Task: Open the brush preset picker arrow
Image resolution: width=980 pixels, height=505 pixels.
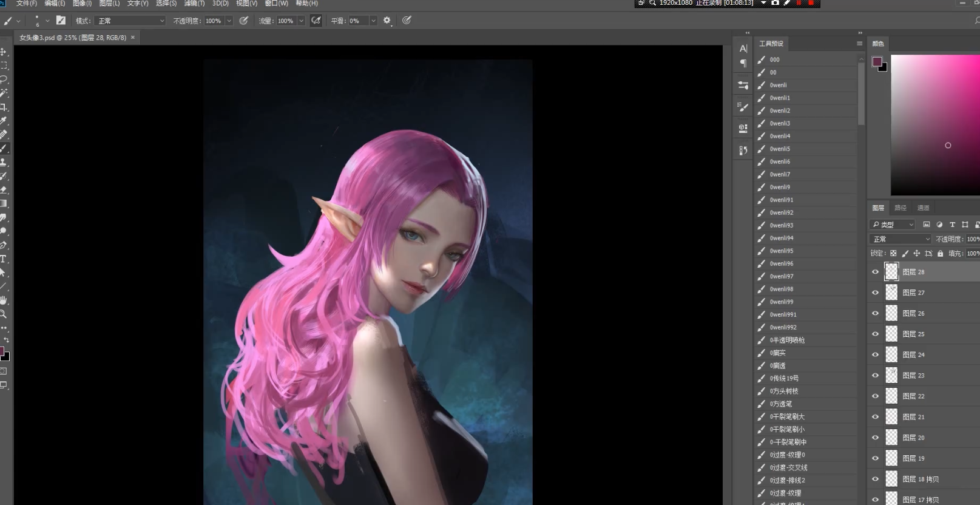Action: click(x=47, y=21)
